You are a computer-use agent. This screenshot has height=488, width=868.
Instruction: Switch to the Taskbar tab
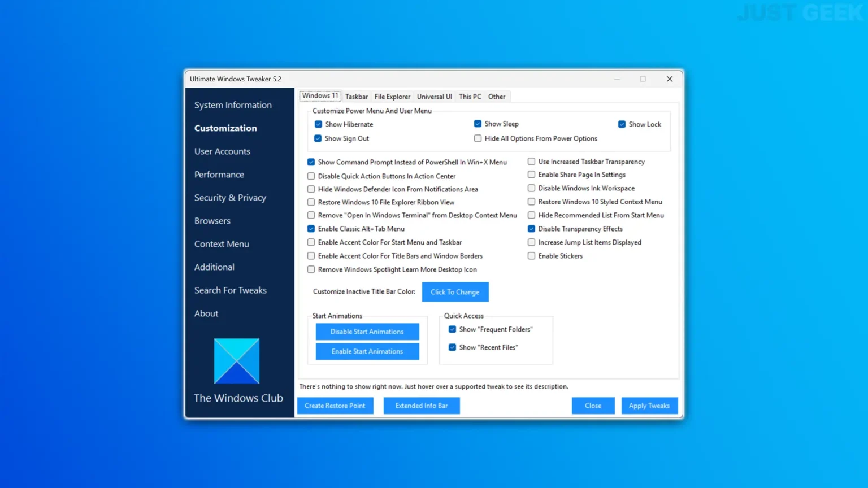(x=357, y=97)
